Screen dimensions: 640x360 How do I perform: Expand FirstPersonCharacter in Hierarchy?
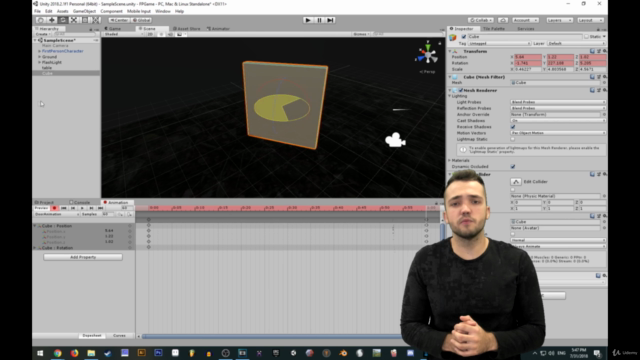(40, 51)
